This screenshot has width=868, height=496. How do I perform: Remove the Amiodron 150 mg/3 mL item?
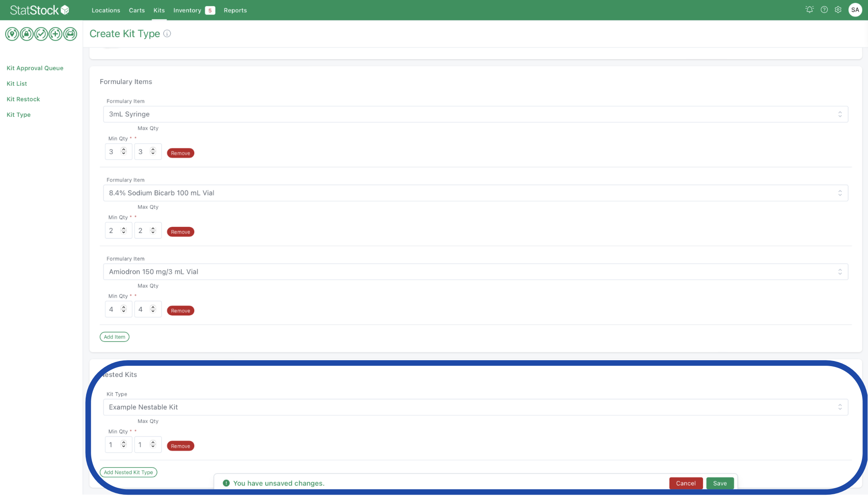[180, 311]
